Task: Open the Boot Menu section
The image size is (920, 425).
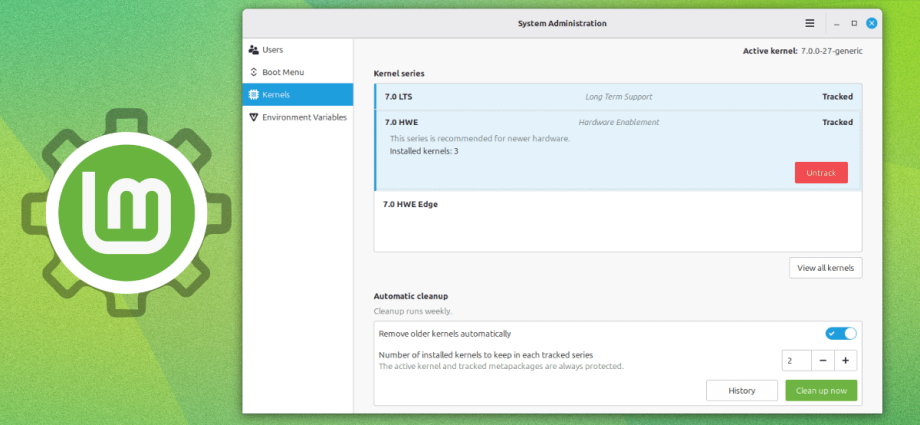Action: click(297, 72)
